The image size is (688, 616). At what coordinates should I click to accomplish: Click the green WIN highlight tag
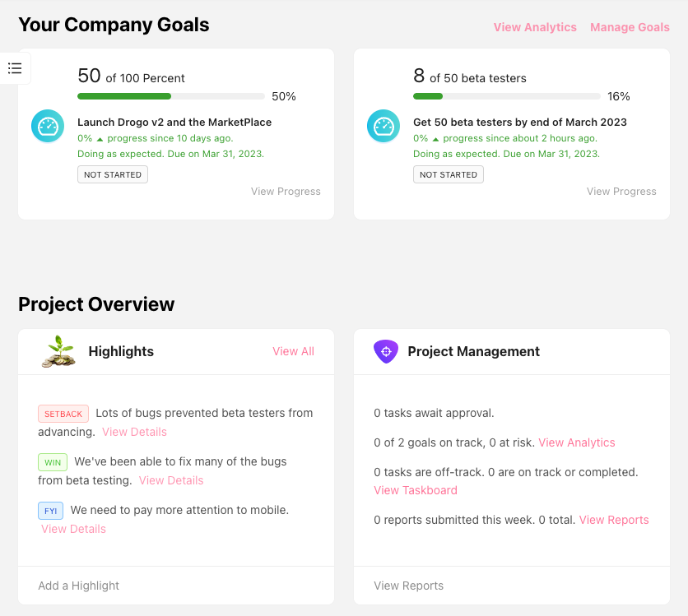coord(53,462)
